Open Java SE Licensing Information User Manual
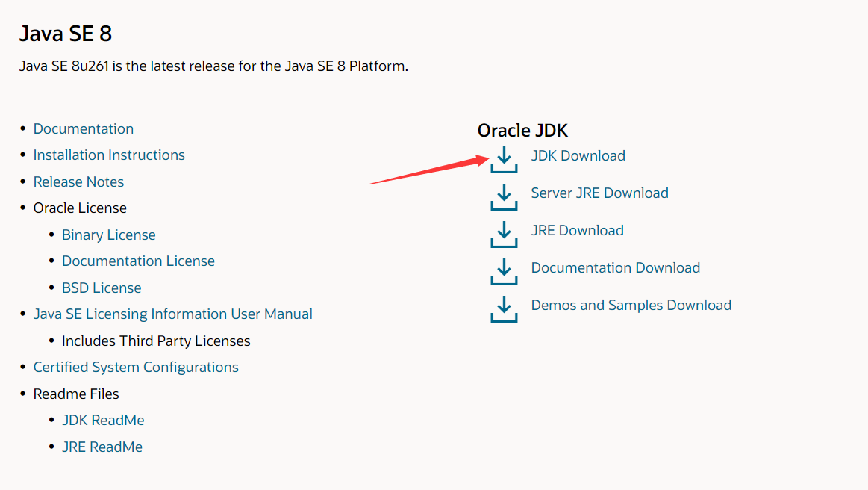 [x=172, y=314]
